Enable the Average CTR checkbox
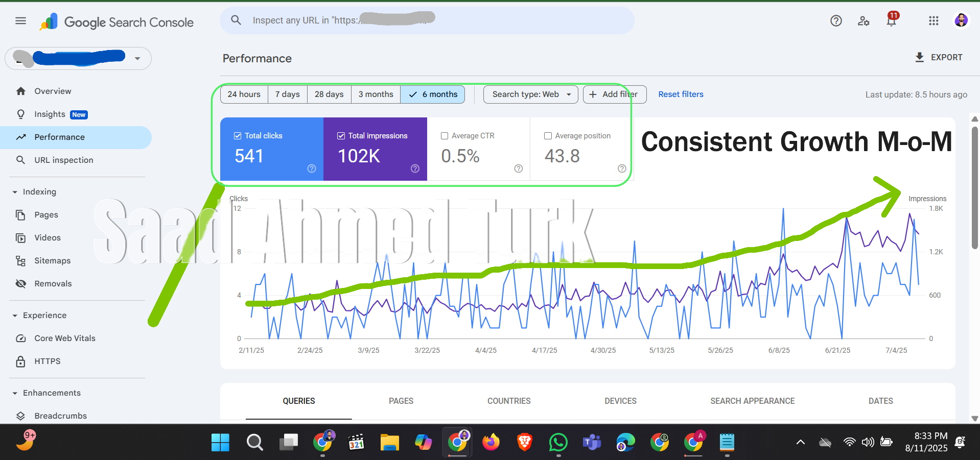The width and height of the screenshot is (980, 460). (x=445, y=136)
